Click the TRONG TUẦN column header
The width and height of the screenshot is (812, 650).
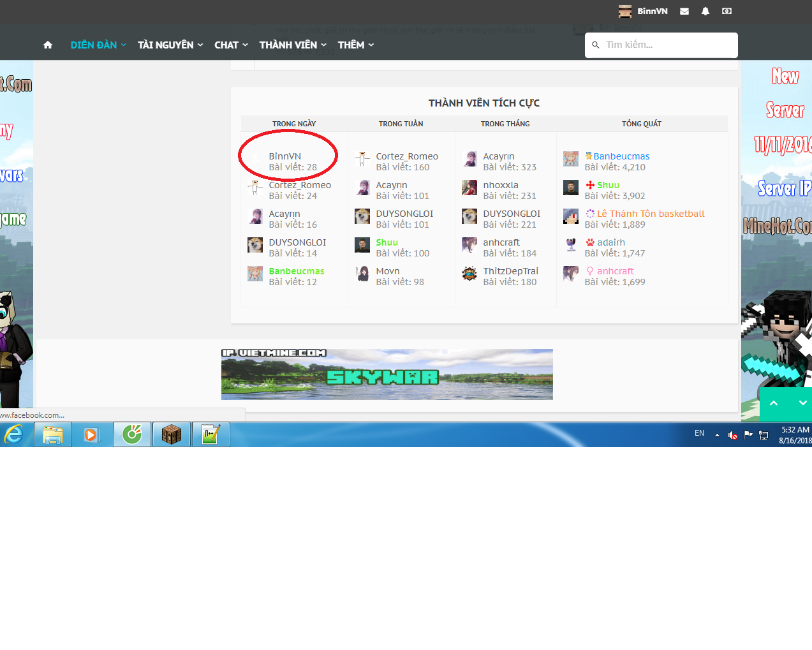pos(401,124)
